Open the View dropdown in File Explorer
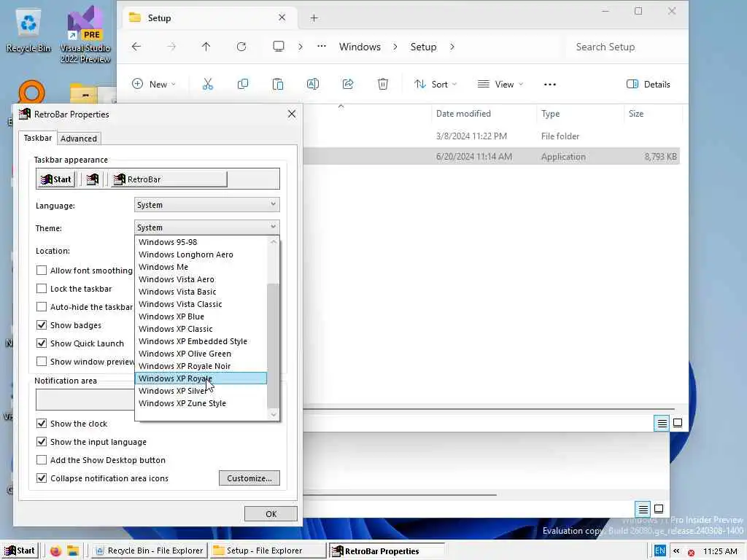 (500, 85)
